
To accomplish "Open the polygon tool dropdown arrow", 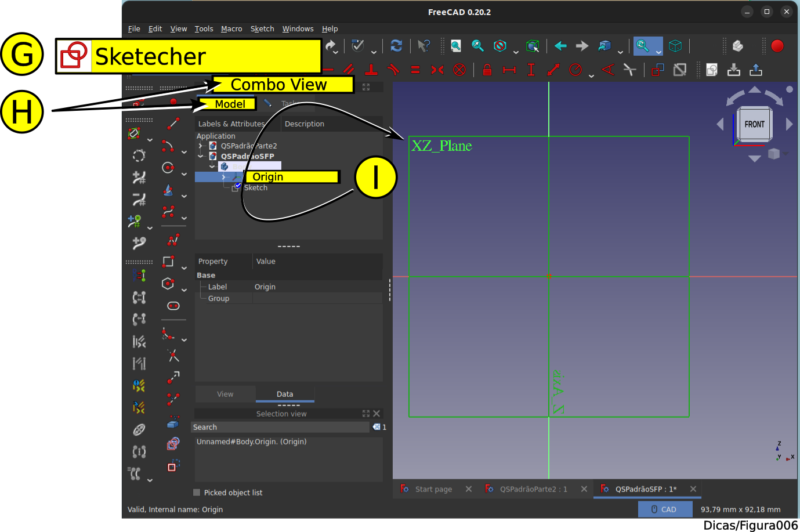I will click(184, 290).
